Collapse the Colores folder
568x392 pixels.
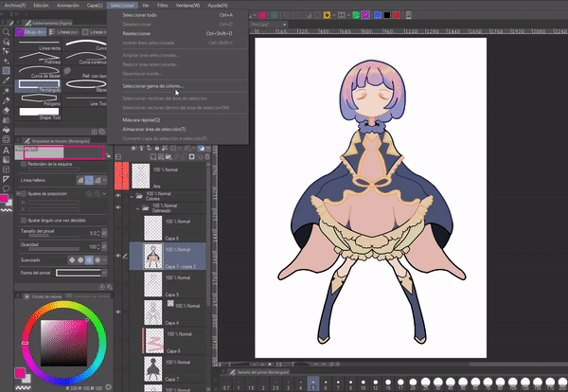click(132, 196)
